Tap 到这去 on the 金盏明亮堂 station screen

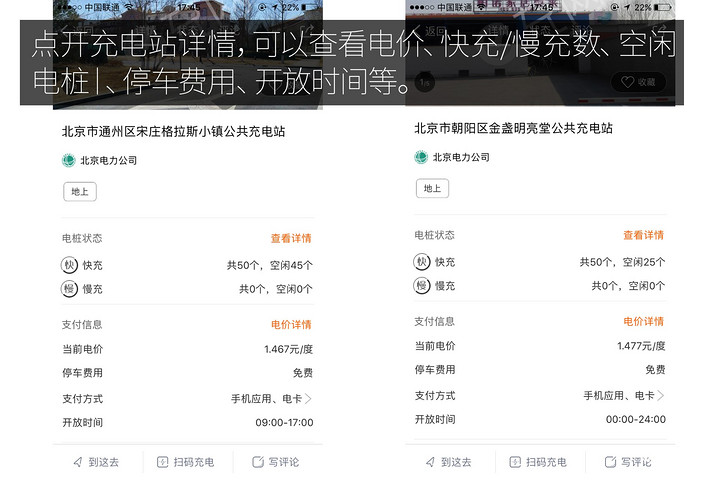coord(449,462)
